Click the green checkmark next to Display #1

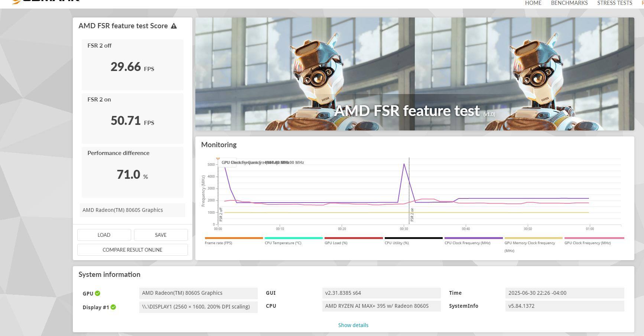point(113,307)
